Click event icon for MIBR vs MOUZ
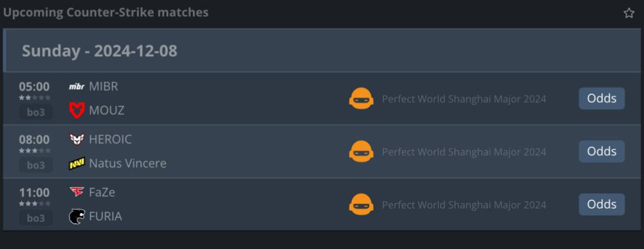Screen dimensions: 644x249 click(361, 99)
